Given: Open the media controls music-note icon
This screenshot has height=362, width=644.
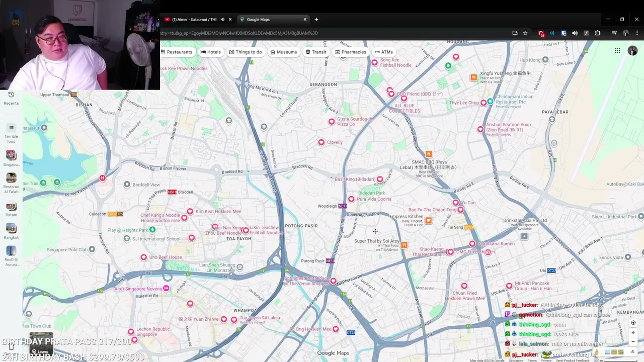Looking at the screenshot, I should 614,33.
